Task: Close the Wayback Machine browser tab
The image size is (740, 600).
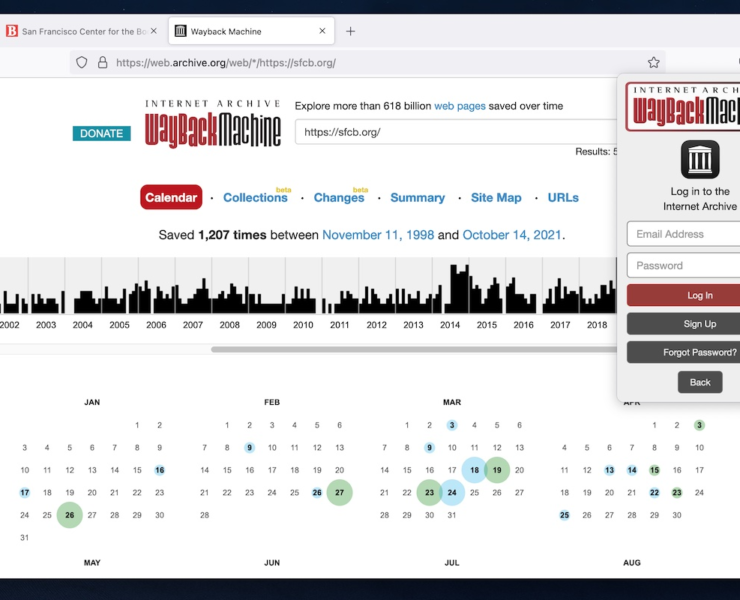Action: pos(322,31)
